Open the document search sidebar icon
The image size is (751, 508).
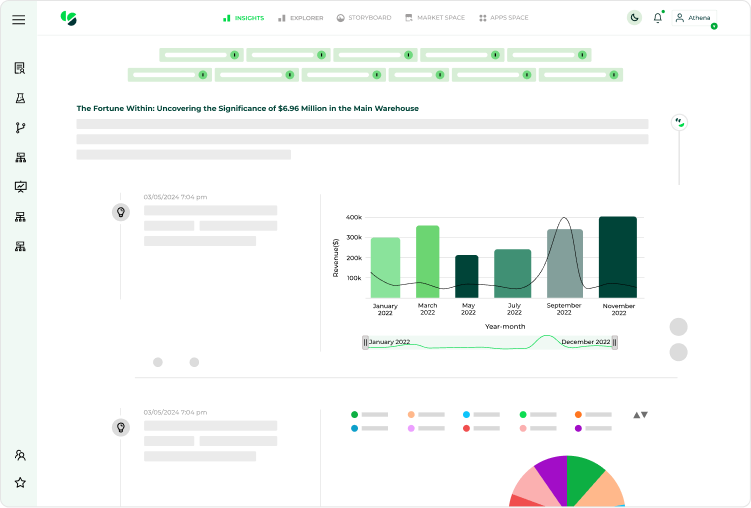[x=20, y=68]
